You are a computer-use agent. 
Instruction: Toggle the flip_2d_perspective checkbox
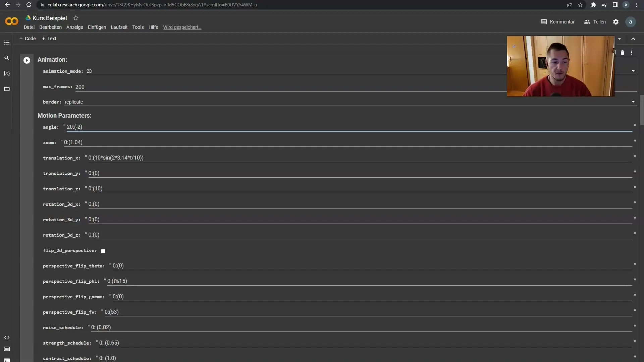[103, 251]
